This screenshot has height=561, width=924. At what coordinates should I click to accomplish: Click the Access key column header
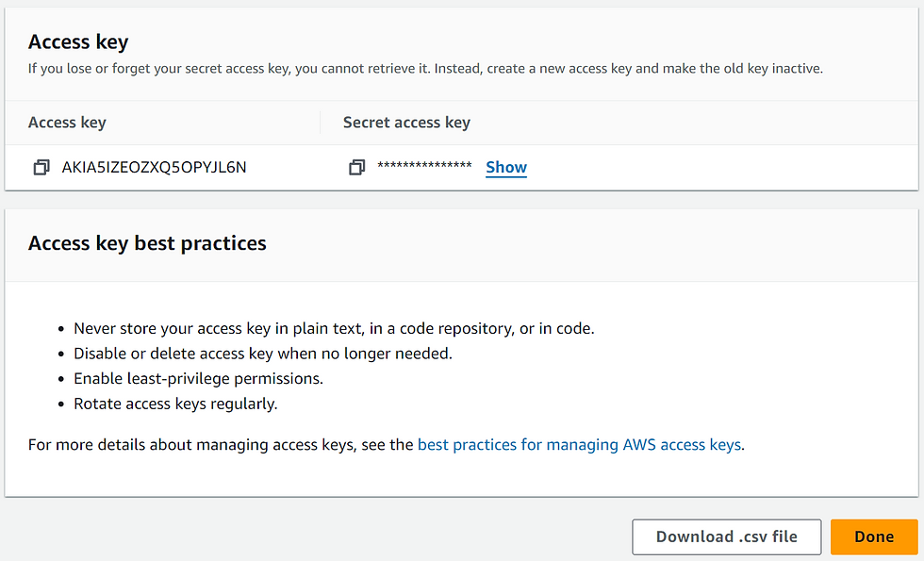coord(67,123)
